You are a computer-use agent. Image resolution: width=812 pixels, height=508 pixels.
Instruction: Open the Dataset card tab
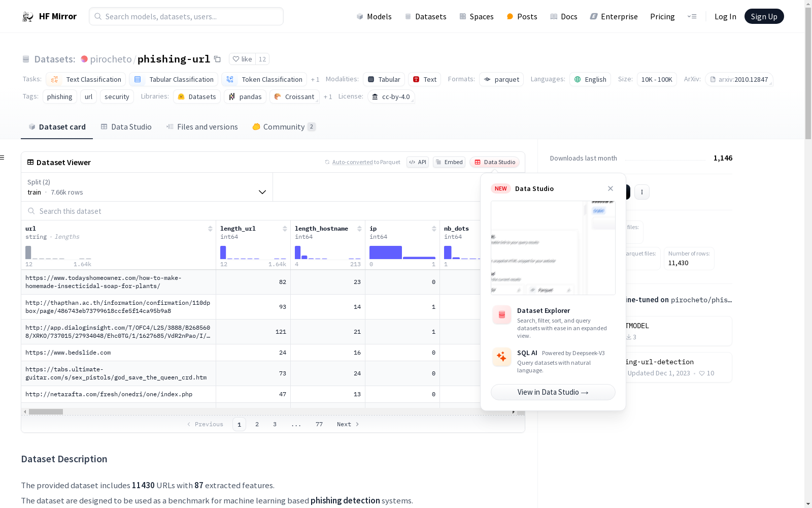pyautogui.click(x=57, y=127)
